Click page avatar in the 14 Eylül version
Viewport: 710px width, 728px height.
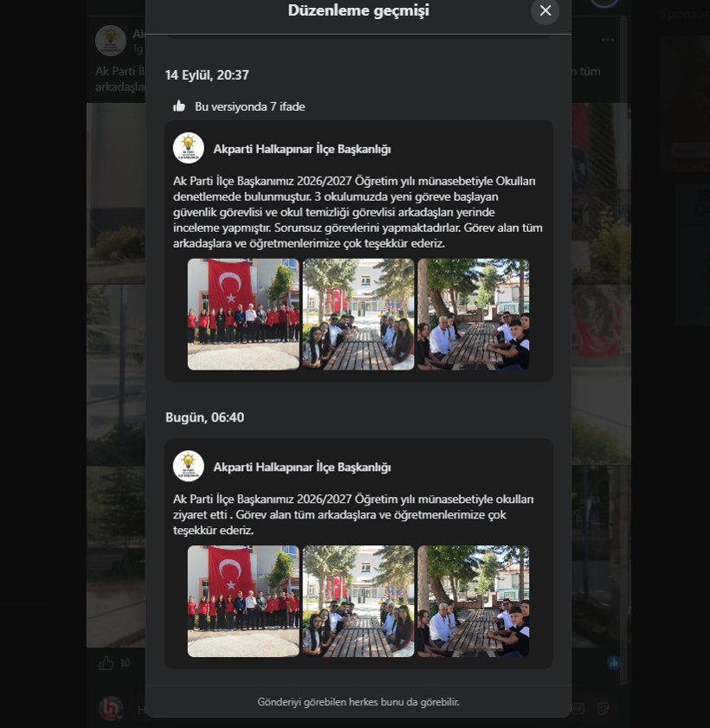[x=189, y=148]
